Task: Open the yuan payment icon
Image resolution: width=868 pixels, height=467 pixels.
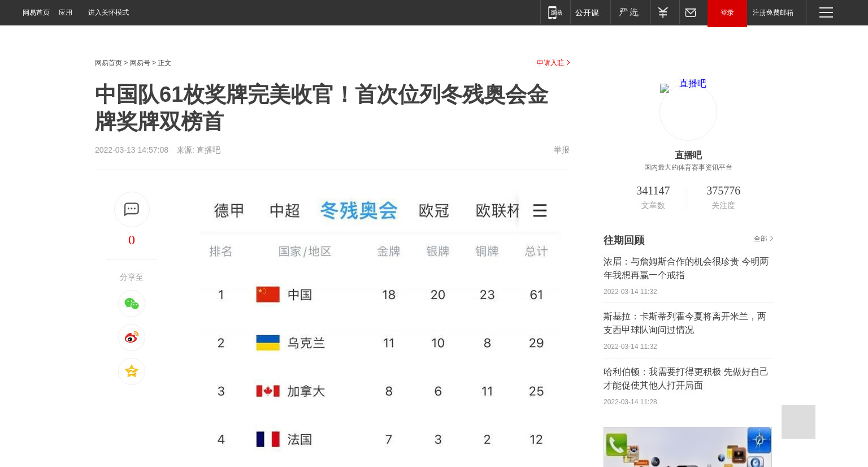Action: [663, 12]
